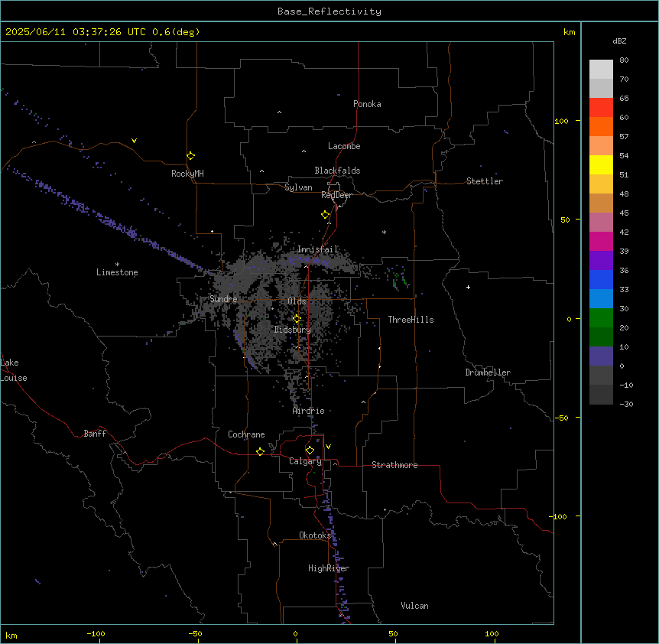Screen dimensions: 659x644
Task: Click the Sylvan label
Action: tap(298, 187)
